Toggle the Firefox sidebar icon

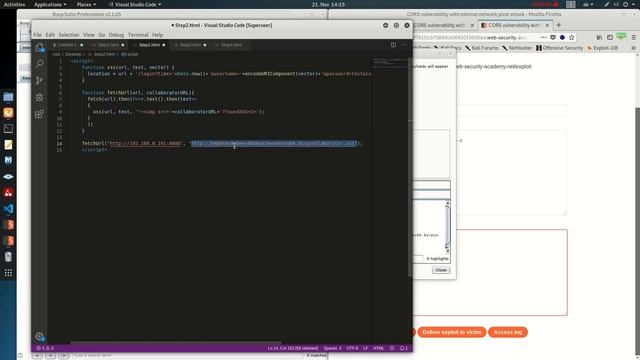tap(610, 37)
